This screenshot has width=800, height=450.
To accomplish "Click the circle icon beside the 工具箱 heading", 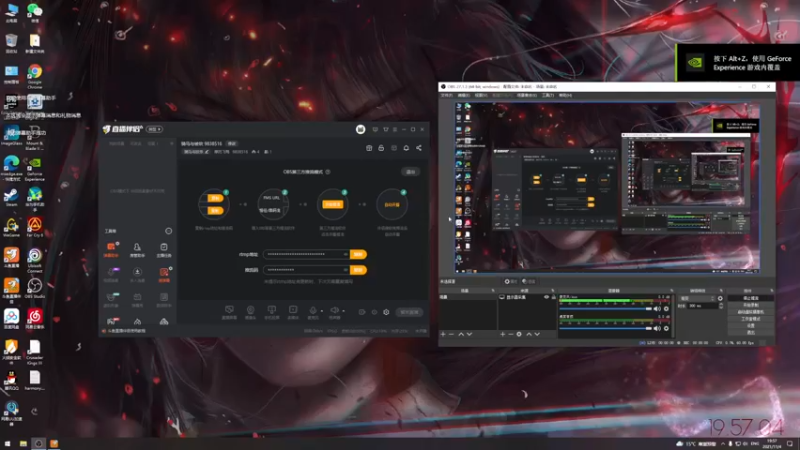I will (x=168, y=231).
